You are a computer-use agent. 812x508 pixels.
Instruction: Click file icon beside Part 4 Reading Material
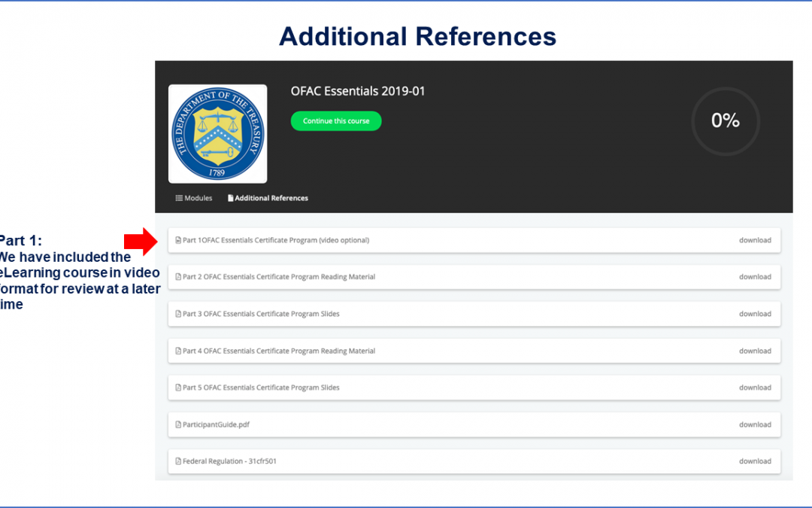pos(178,351)
